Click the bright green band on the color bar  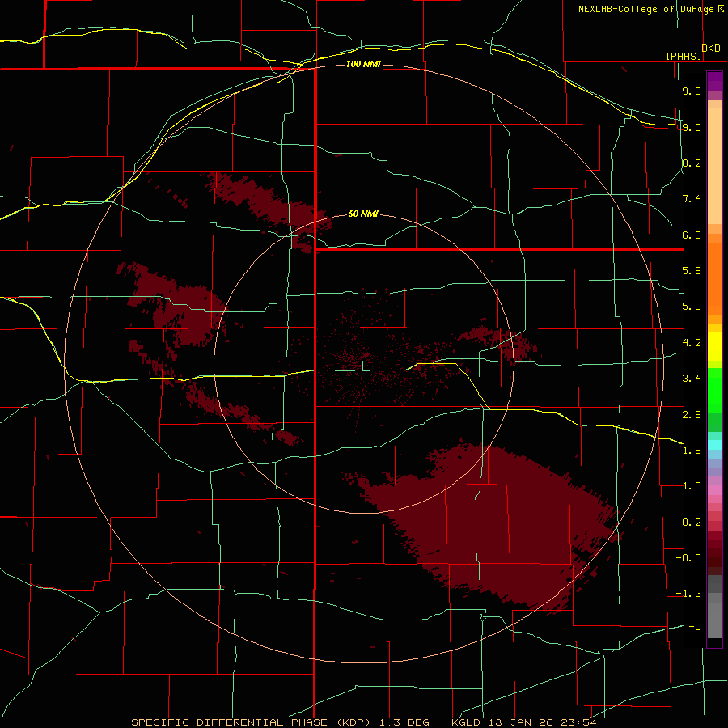point(714,390)
